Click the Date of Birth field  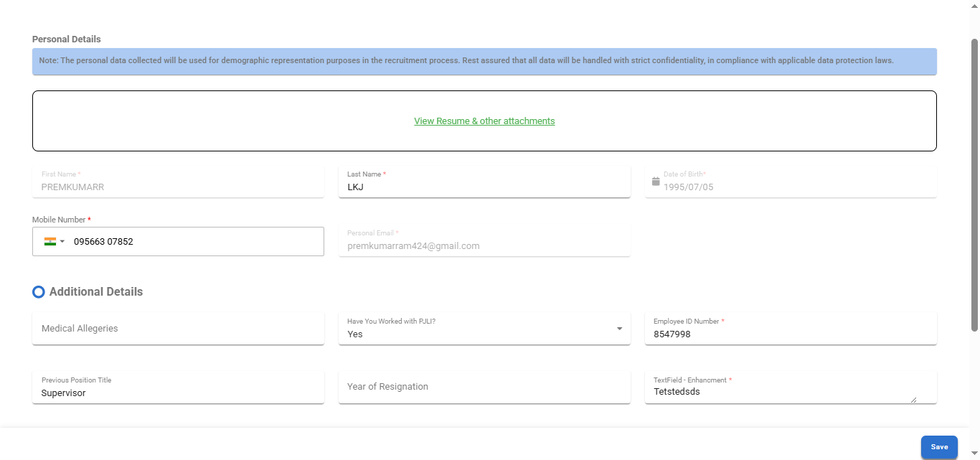[x=796, y=187]
